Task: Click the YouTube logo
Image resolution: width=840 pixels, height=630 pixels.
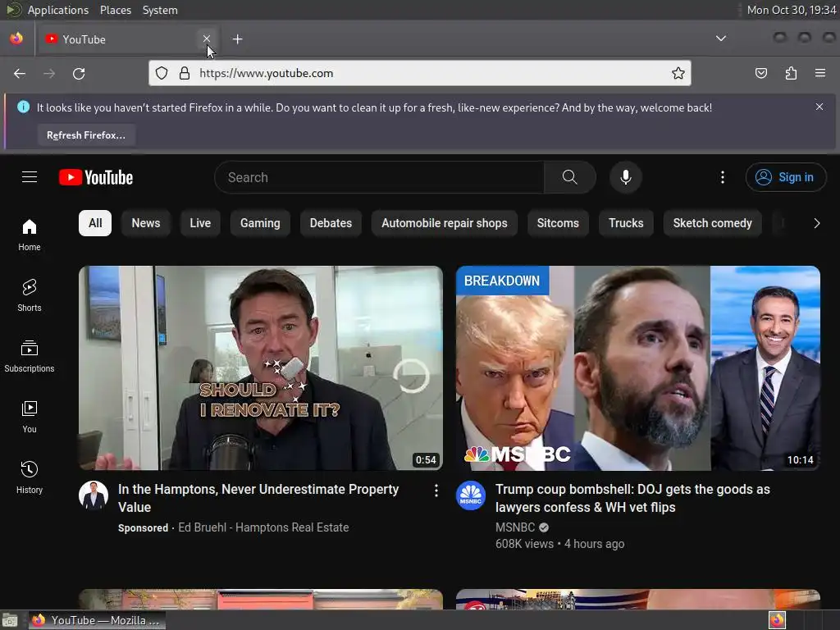Action: [96, 177]
